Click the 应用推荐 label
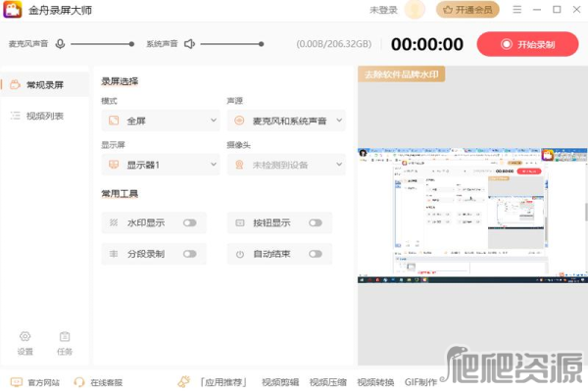 (x=223, y=382)
